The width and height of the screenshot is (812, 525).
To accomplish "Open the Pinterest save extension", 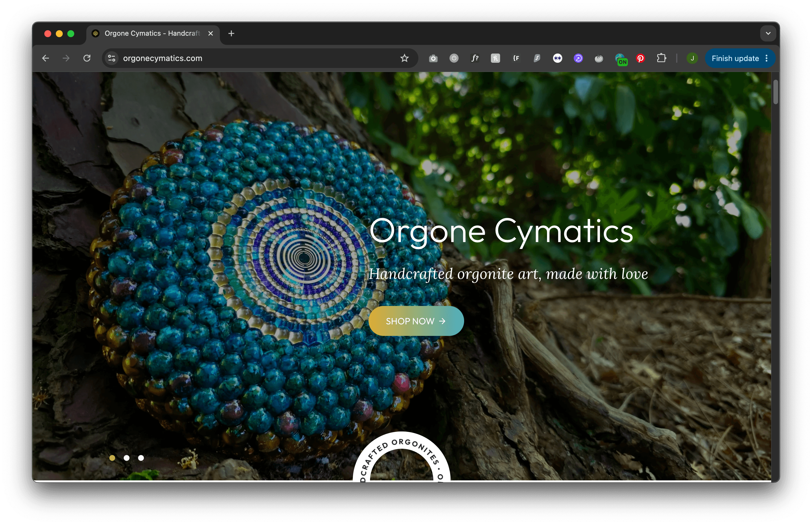I will (x=640, y=58).
